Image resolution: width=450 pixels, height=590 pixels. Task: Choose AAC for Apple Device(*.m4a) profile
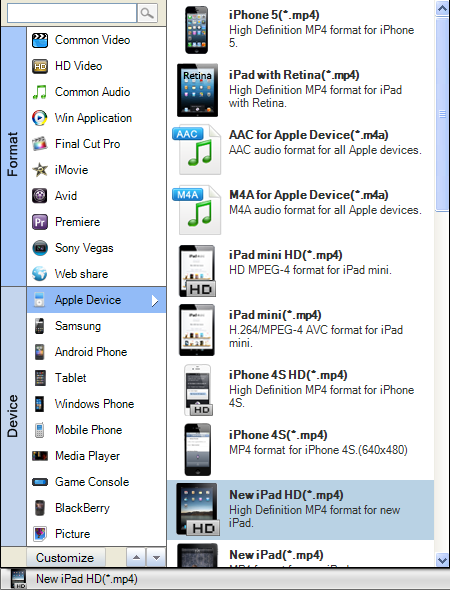(301, 150)
